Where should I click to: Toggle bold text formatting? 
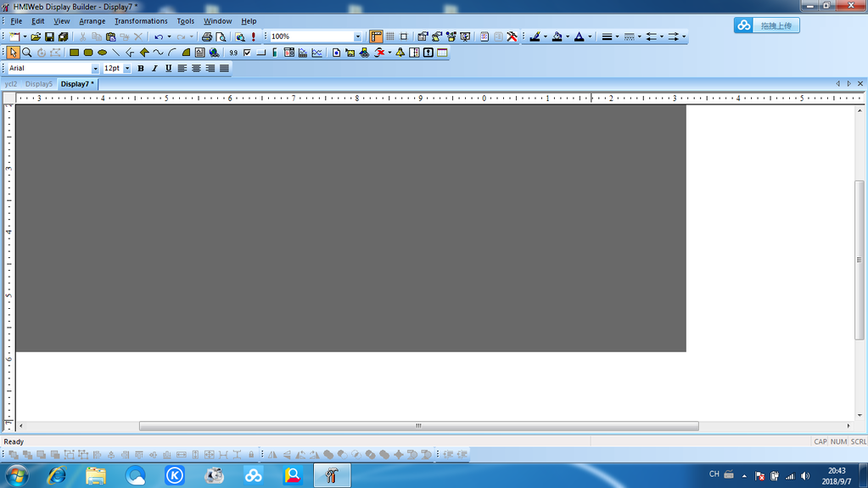click(141, 69)
